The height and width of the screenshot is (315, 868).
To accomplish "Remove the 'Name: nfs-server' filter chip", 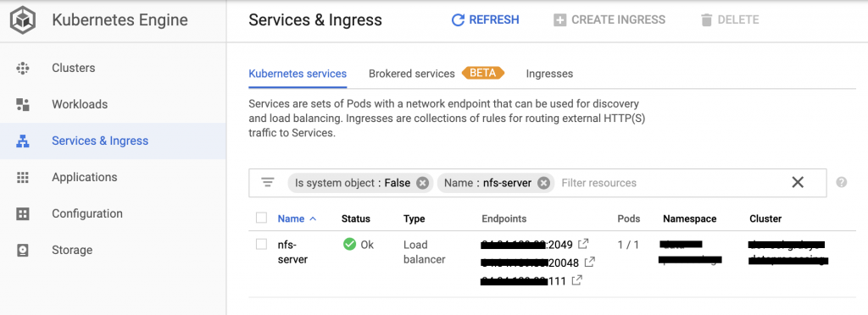I will point(543,183).
